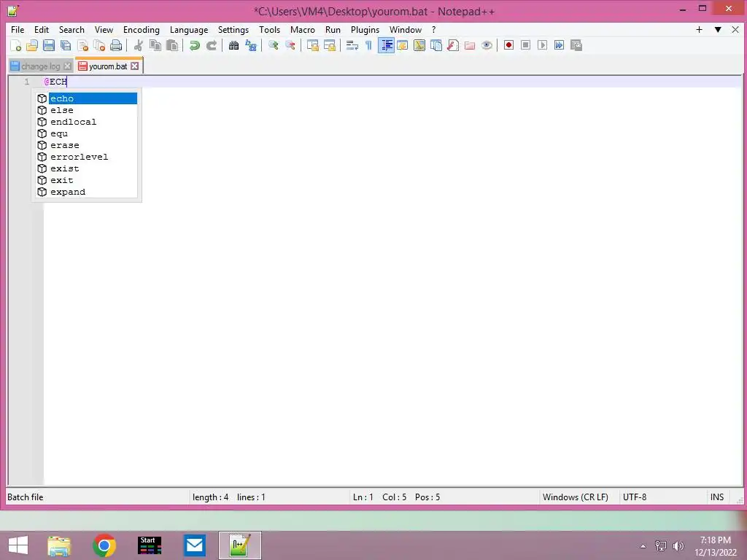Open the Edit menu
The width and height of the screenshot is (747, 560).
tap(42, 29)
